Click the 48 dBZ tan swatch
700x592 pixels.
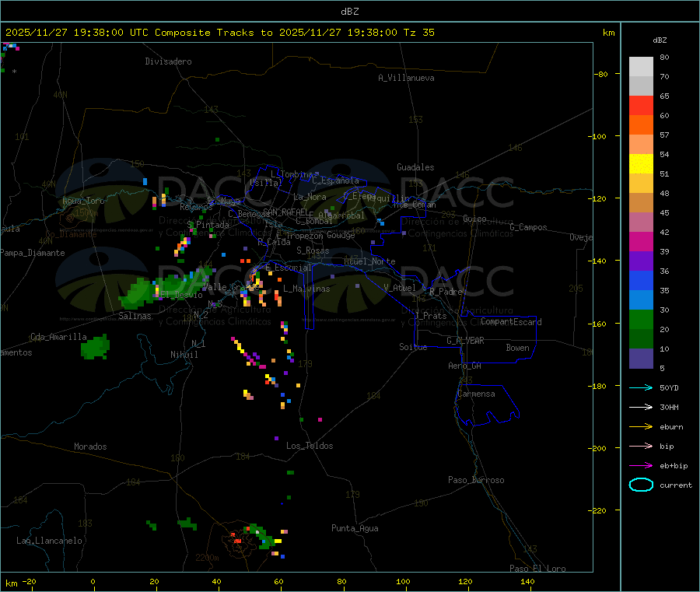pos(641,203)
